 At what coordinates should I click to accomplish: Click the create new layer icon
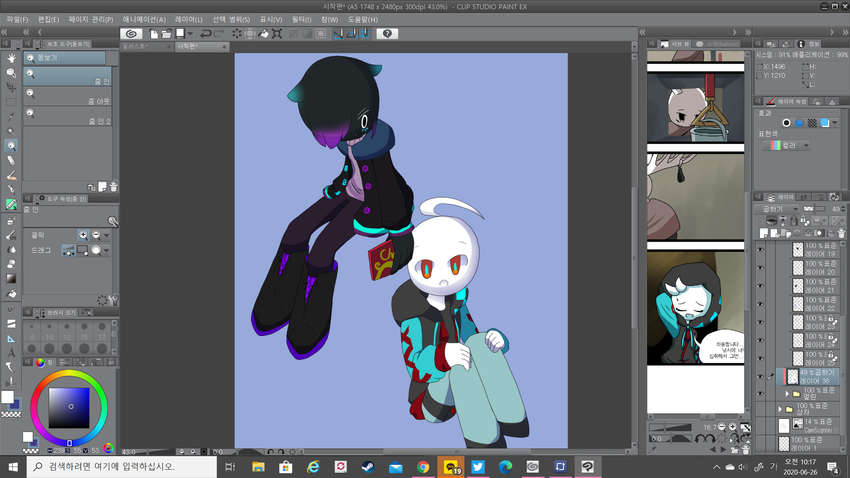click(764, 234)
